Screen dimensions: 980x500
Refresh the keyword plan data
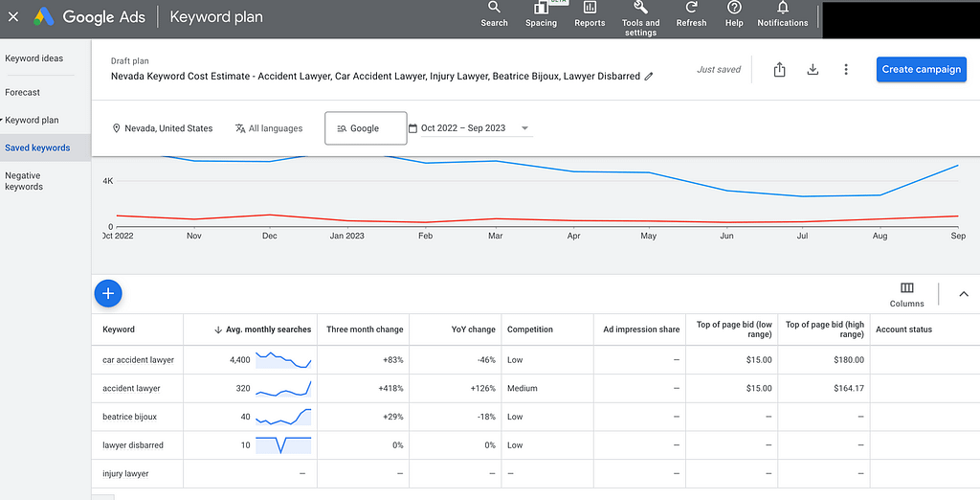click(x=691, y=14)
